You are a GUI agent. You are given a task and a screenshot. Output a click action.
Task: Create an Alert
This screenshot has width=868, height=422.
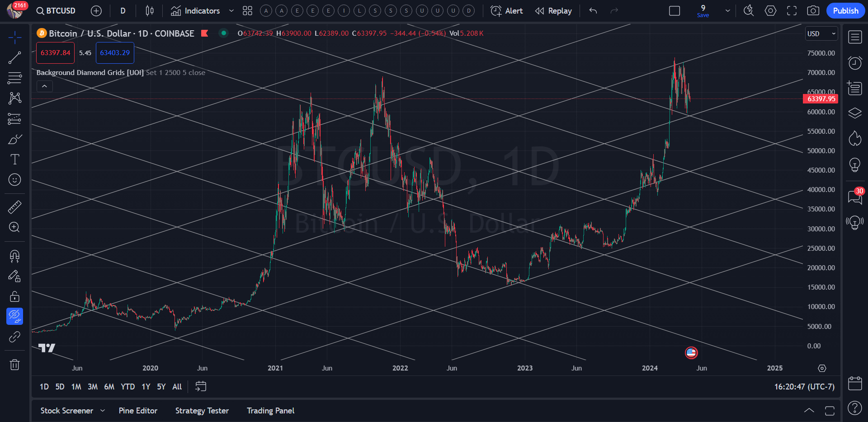point(507,11)
